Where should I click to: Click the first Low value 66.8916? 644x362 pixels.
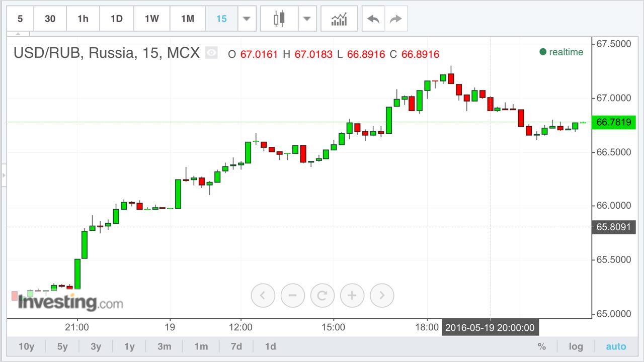tap(366, 54)
